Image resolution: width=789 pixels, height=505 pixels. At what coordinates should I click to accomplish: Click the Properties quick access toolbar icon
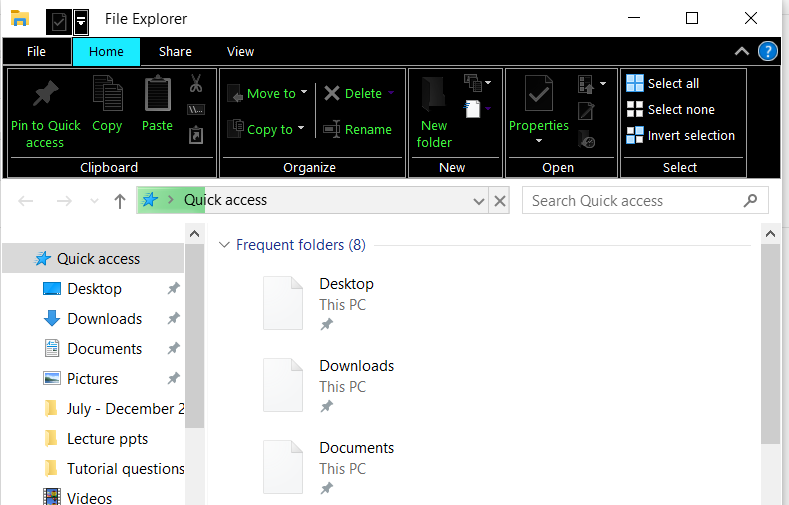59,22
